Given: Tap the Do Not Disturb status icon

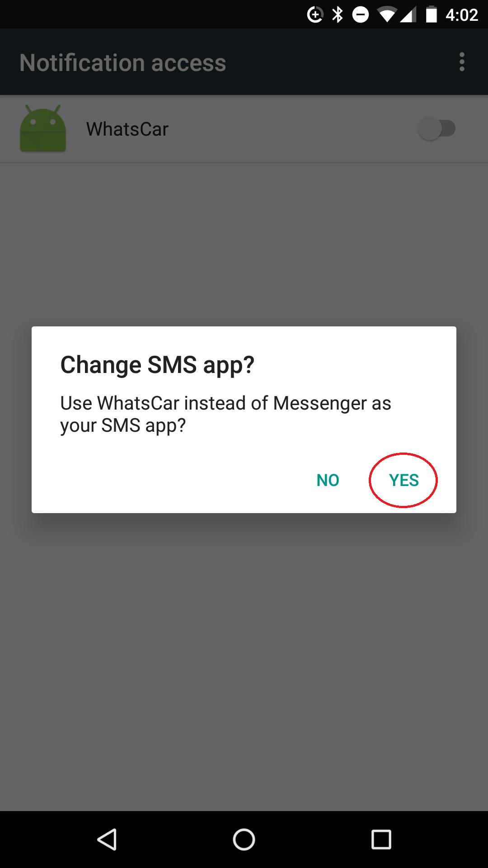Looking at the screenshot, I should point(360,15).
